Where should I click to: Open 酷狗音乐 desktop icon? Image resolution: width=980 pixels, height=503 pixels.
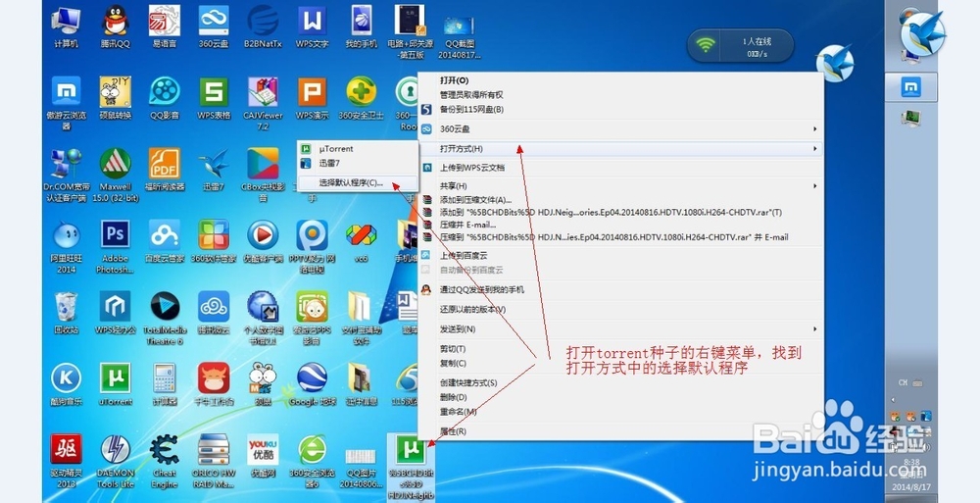[x=67, y=384]
